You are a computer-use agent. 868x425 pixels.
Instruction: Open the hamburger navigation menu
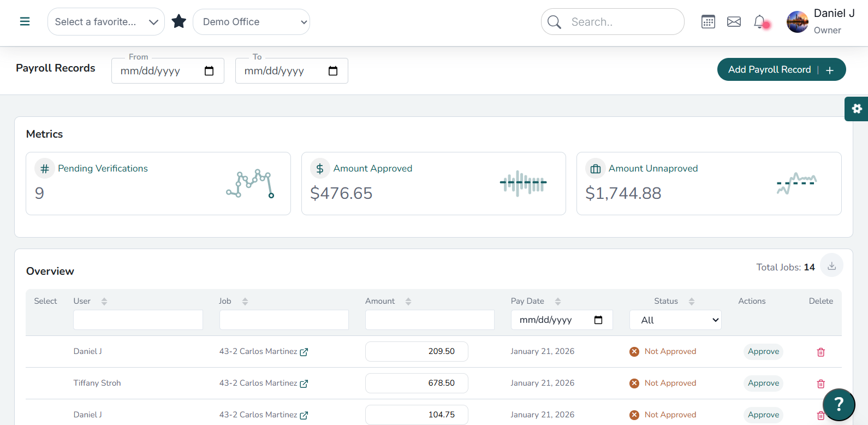[x=25, y=22]
